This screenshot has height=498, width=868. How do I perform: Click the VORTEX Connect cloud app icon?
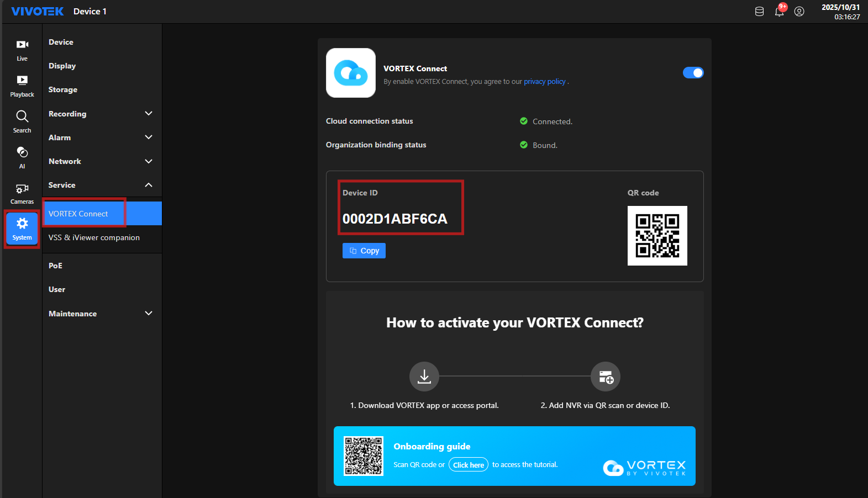point(351,73)
